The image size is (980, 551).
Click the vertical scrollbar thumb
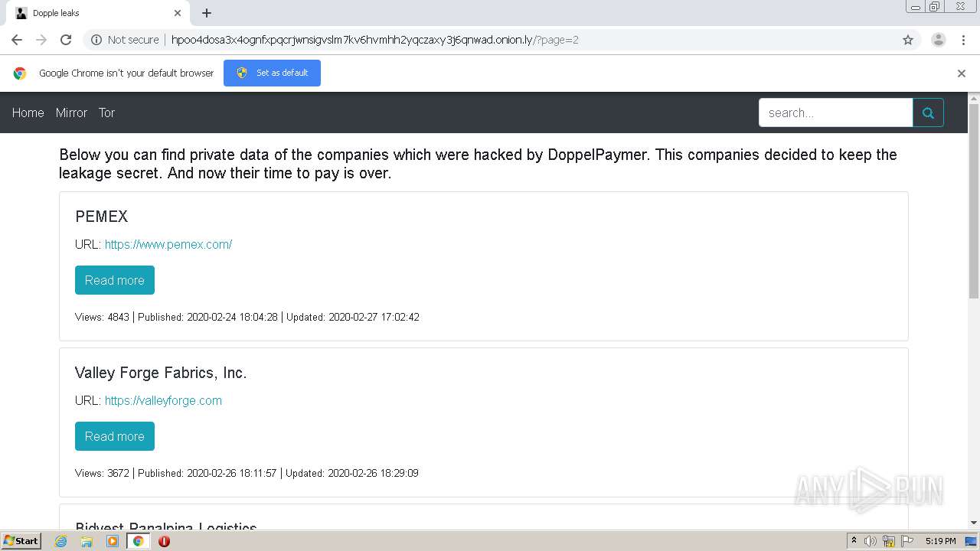(x=974, y=201)
